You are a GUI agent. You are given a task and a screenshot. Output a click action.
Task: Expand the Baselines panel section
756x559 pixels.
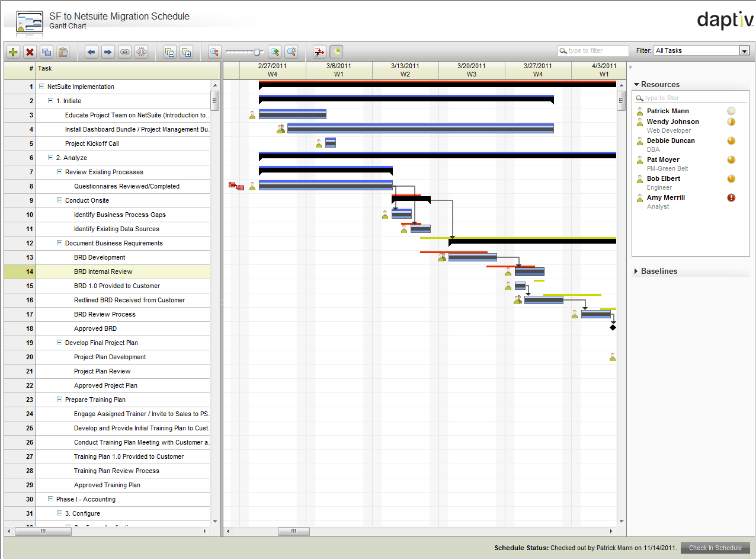click(x=637, y=271)
